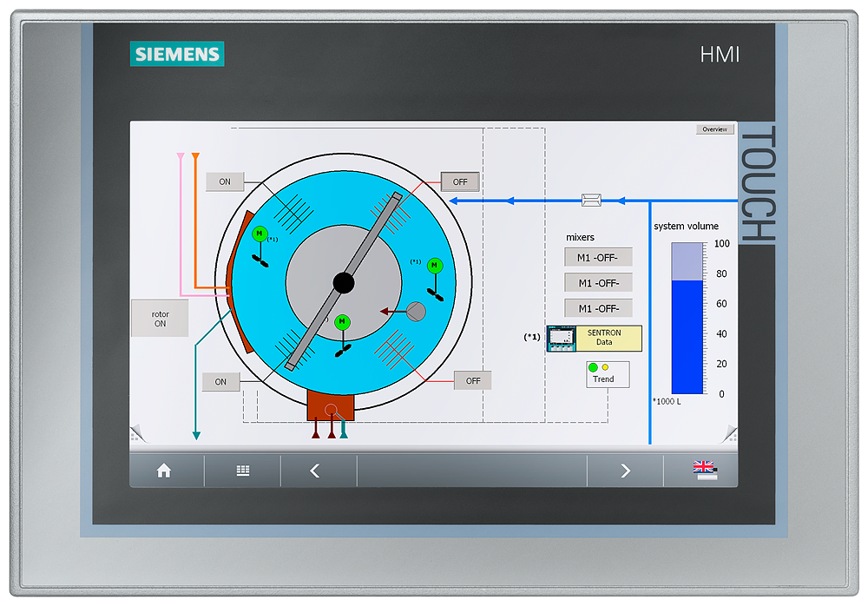Toggle the rotor ON control
The image size is (868, 606).
point(160,317)
